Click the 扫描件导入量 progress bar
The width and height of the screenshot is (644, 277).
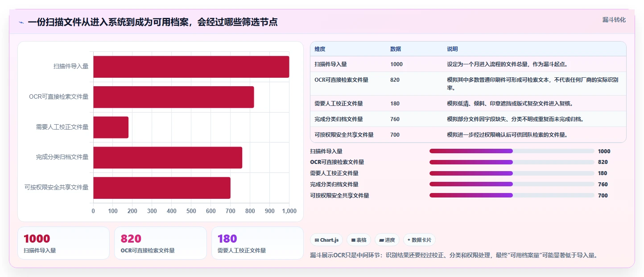point(512,151)
